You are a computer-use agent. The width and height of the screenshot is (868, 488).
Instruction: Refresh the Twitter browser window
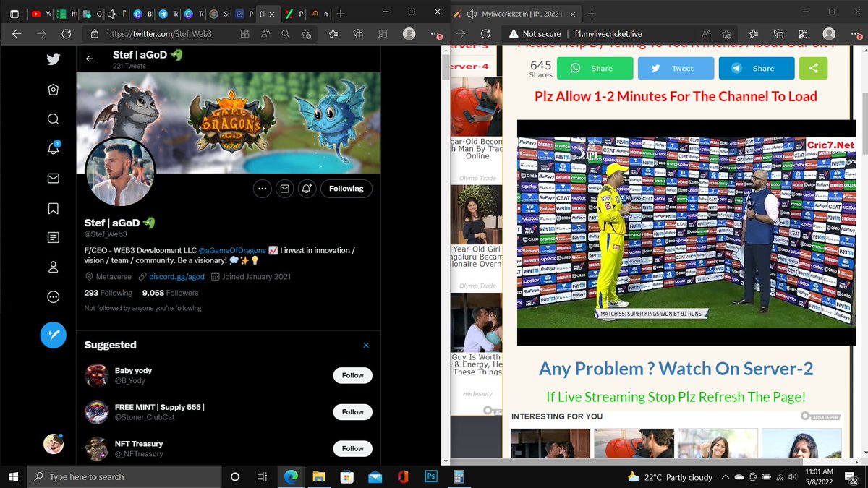click(x=66, y=33)
